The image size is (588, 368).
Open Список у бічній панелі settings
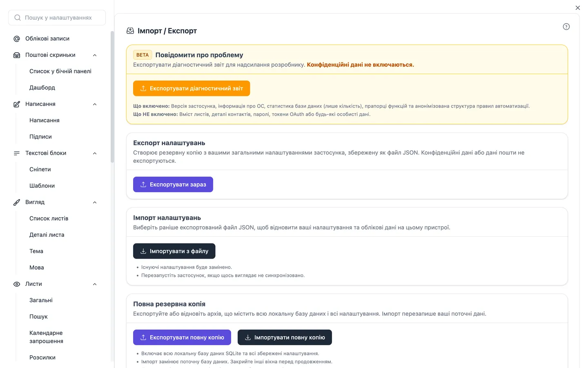pos(60,71)
